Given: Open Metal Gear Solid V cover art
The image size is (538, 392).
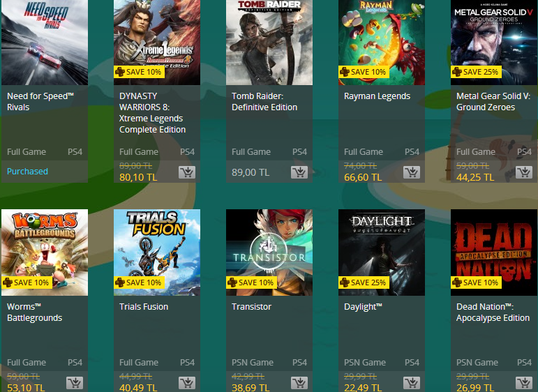Looking at the screenshot, I should click(x=494, y=43).
